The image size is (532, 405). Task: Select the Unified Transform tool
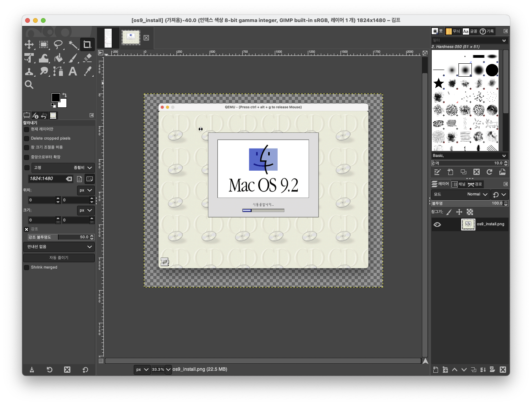coord(29,58)
